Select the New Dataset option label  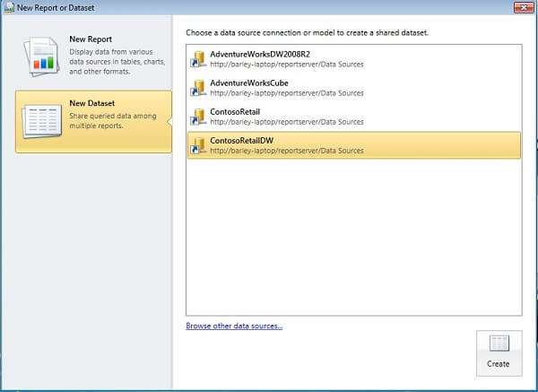(x=92, y=103)
